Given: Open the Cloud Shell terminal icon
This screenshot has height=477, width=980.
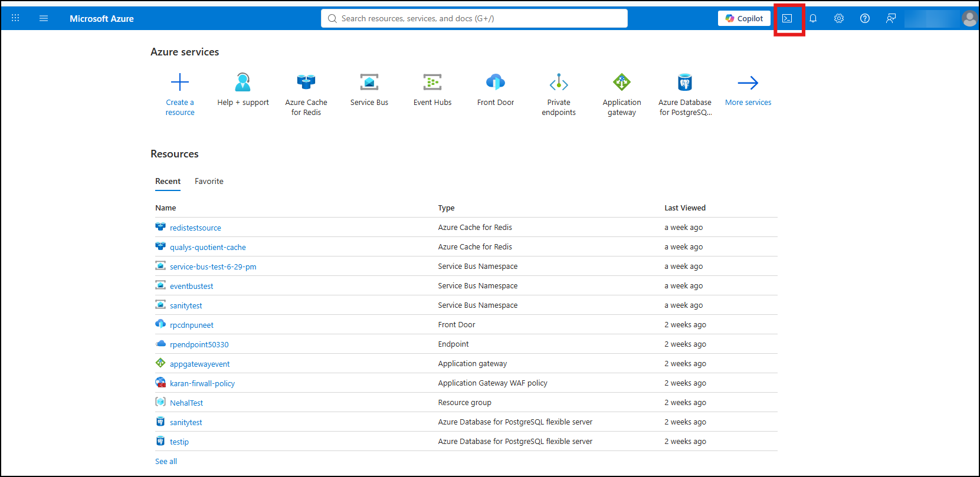Looking at the screenshot, I should coord(787,18).
